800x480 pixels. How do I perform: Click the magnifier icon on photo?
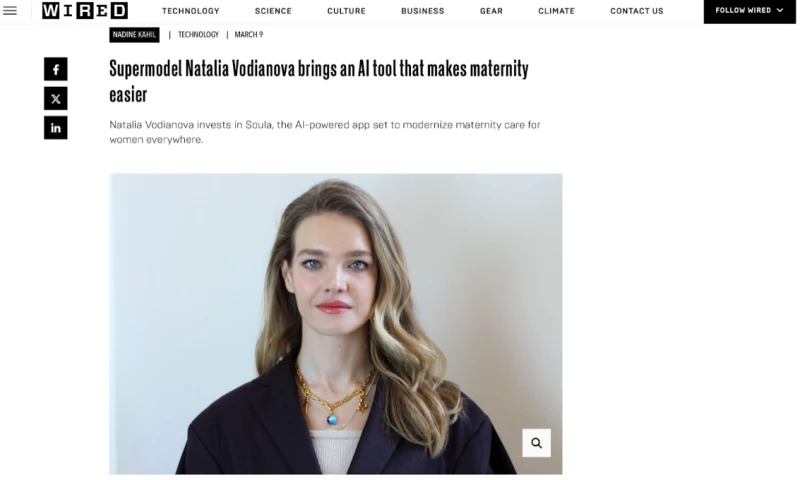pos(536,443)
